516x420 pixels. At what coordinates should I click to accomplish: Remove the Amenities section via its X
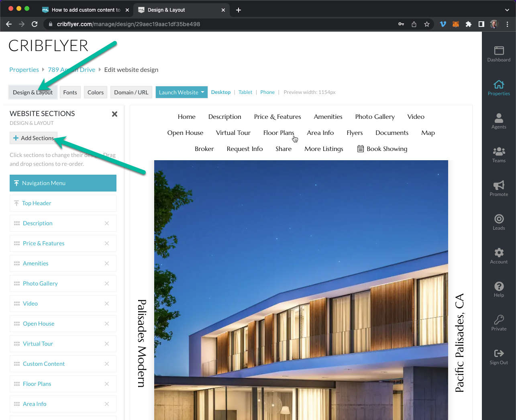click(107, 263)
